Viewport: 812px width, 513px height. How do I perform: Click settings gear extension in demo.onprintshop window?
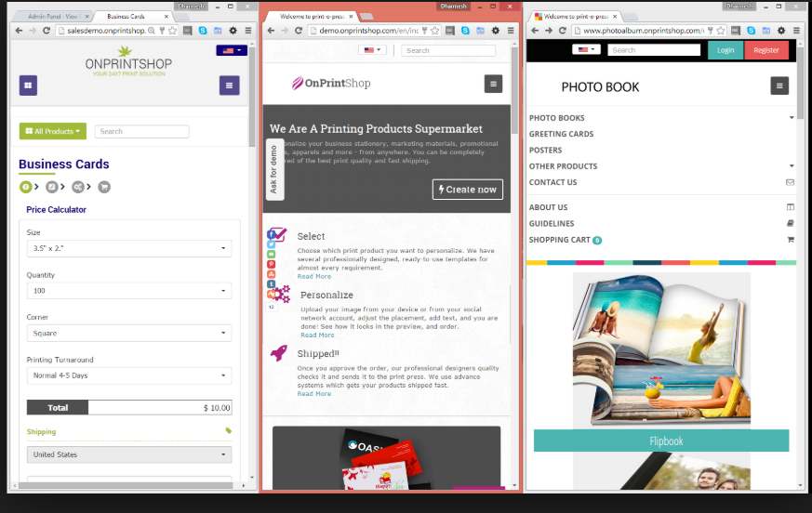click(496, 31)
